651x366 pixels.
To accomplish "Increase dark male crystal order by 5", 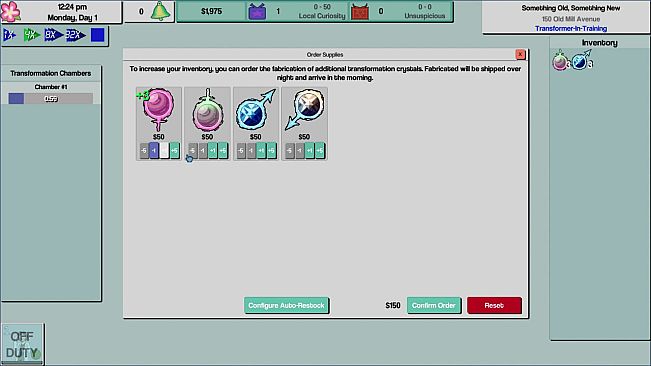I will (320, 151).
